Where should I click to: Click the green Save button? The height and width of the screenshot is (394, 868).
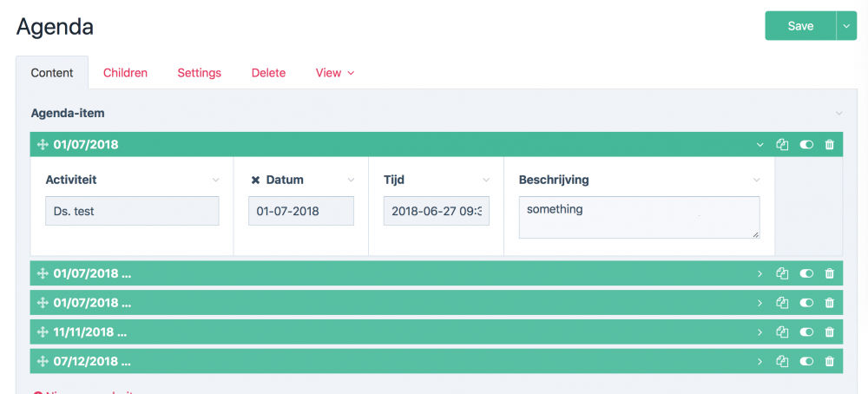click(800, 26)
